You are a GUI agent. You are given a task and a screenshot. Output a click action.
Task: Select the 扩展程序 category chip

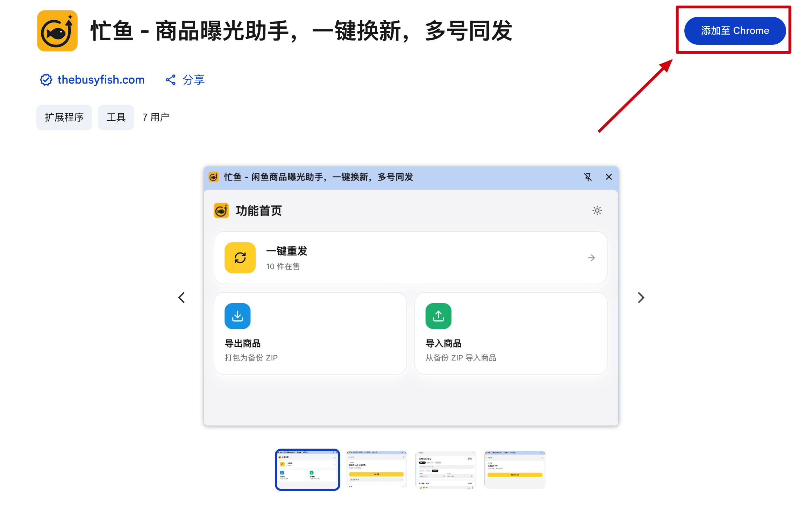tap(64, 117)
